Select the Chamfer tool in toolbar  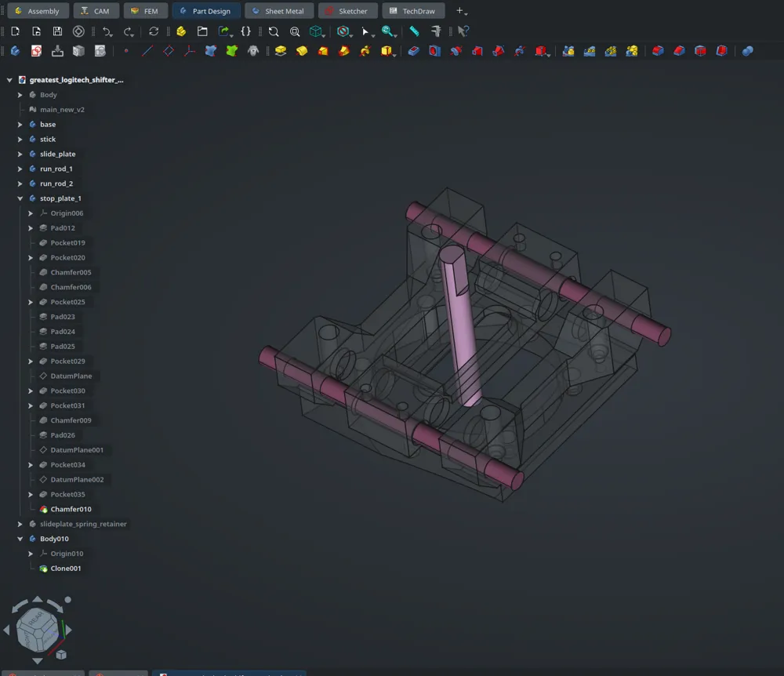pos(679,51)
